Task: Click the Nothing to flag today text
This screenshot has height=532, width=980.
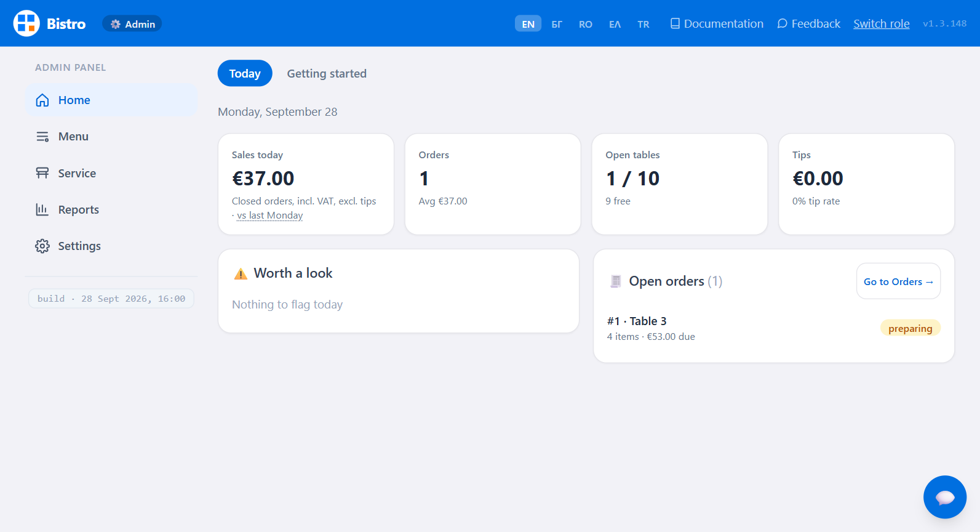Action: coord(287,305)
